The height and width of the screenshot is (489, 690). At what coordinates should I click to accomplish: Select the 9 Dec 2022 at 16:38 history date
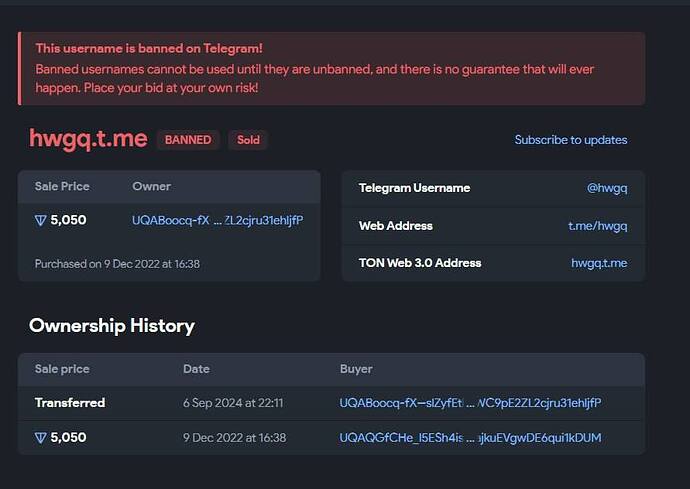[x=235, y=438]
